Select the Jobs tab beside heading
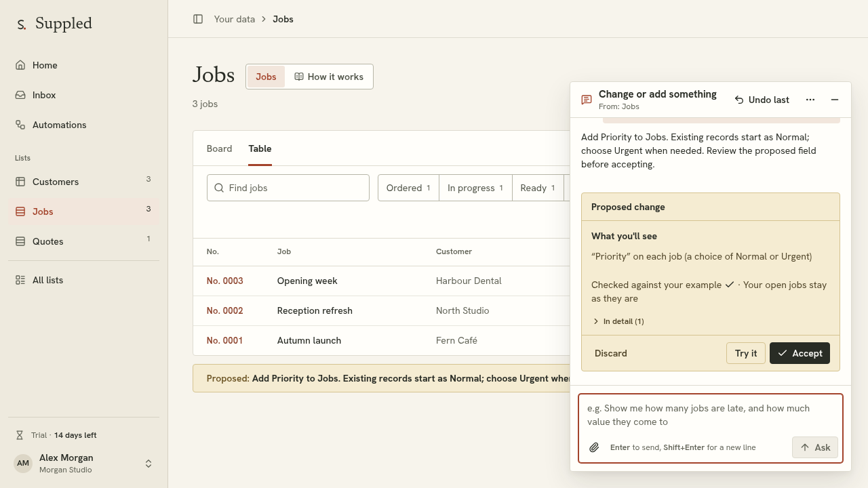Screen dimensions: 868x488 266,77
